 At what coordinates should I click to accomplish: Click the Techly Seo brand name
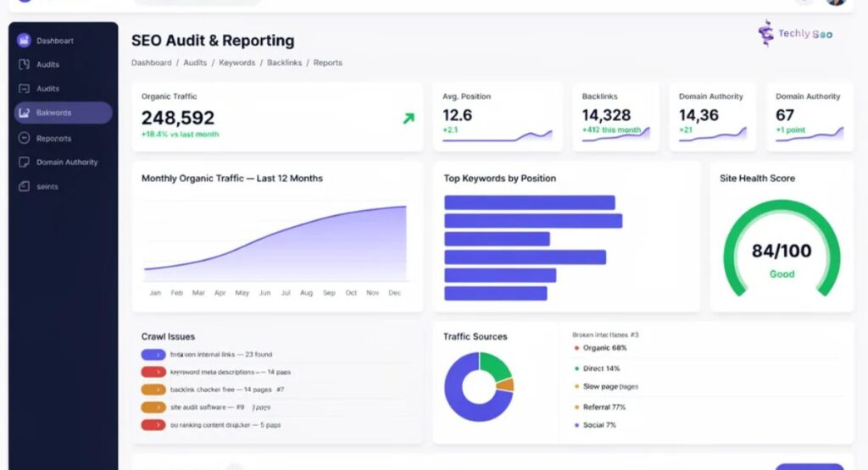[x=805, y=34]
